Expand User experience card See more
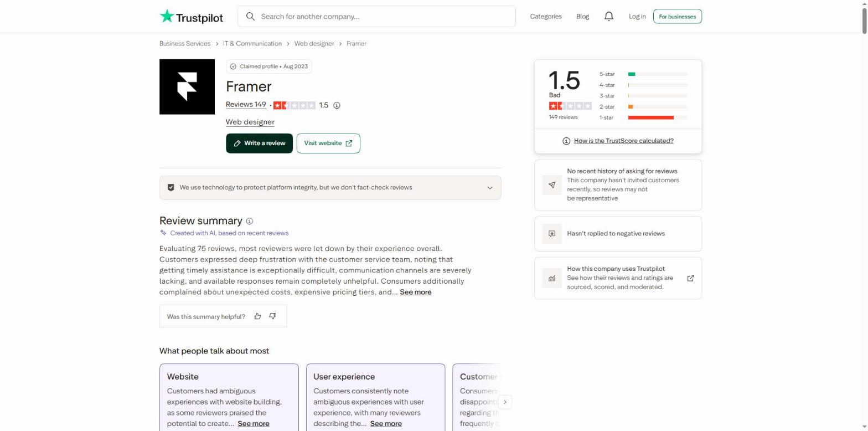The image size is (868, 431). click(x=386, y=424)
